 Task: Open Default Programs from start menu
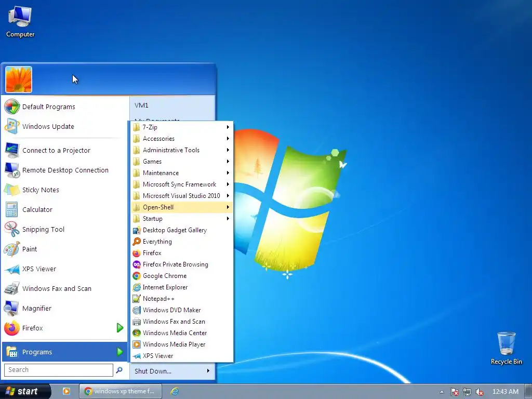pyautogui.click(x=64, y=107)
